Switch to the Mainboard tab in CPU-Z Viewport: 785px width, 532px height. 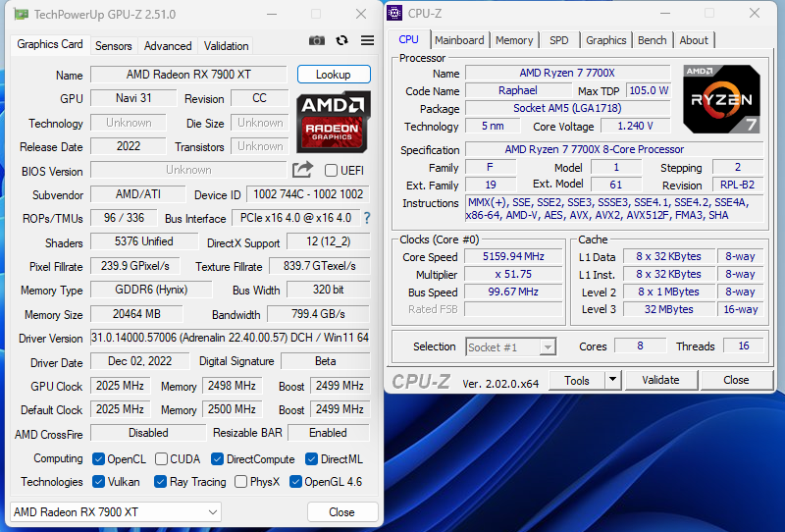(x=459, y=40)
